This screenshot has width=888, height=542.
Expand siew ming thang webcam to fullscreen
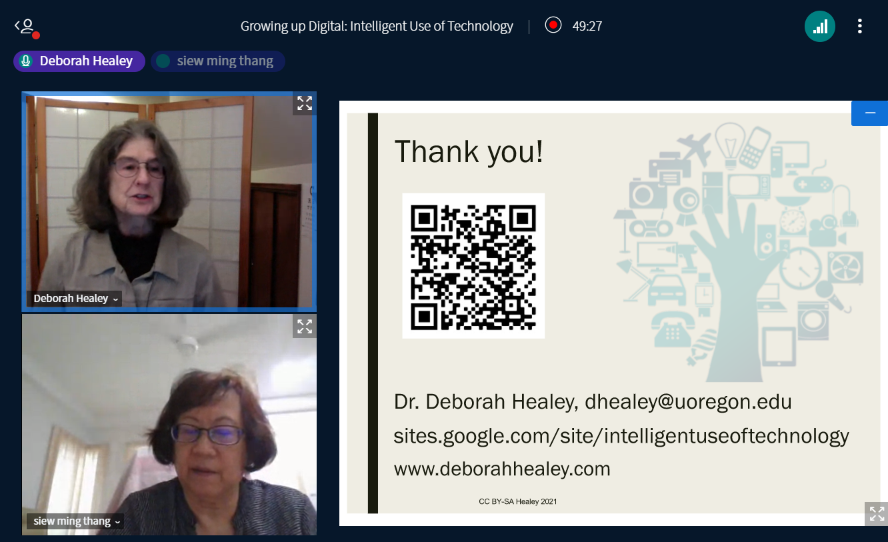[x=305, y=326]
